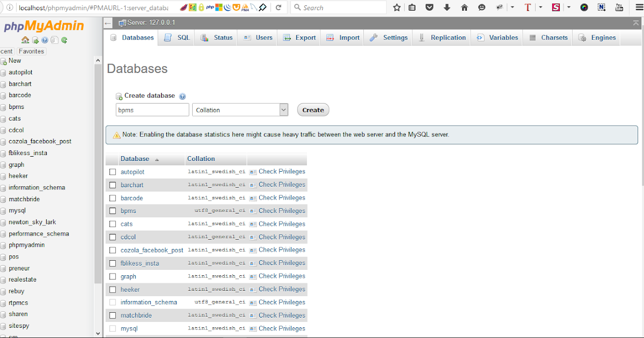Select the autopilot database row checkbox
Image resolution: width=644 pixels, height=338 pixels.
113,171
